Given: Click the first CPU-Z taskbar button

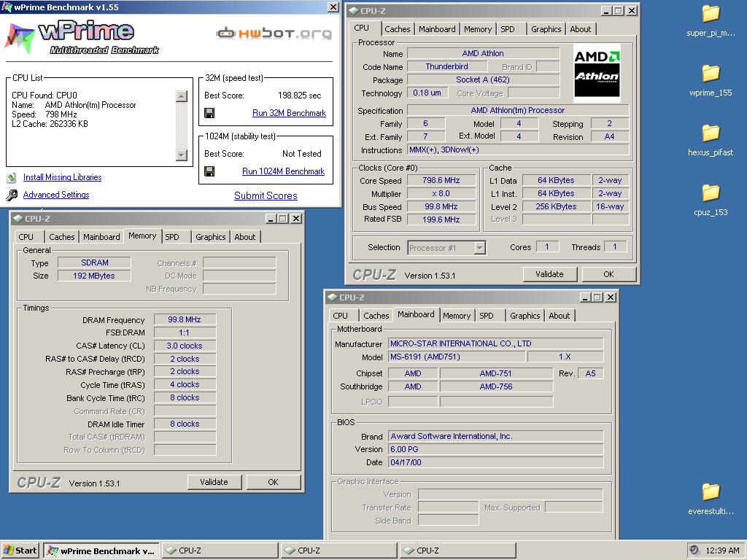Looking at the screenshot, I should coord(220,551).
